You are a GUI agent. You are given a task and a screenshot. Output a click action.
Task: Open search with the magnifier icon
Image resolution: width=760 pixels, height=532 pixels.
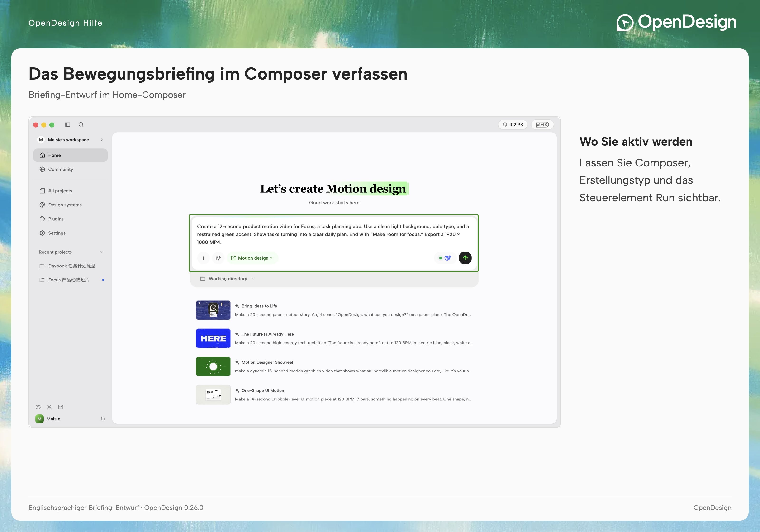(x=81, y=124)
